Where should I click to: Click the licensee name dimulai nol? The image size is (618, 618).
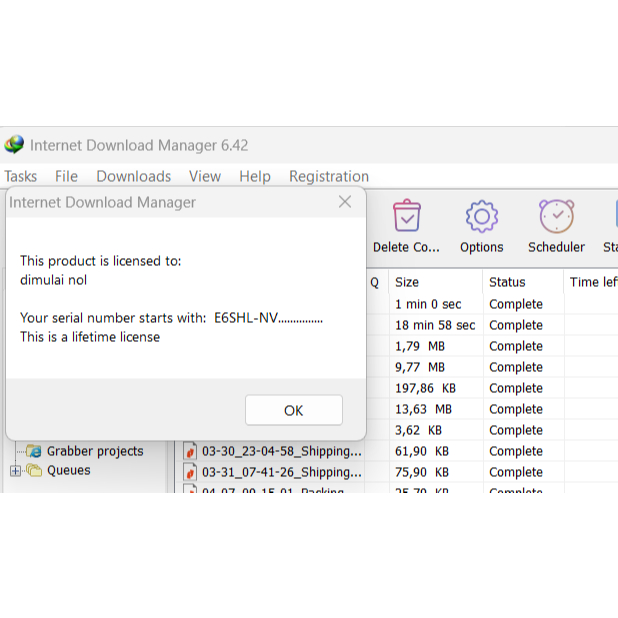[x=54, y=280]
